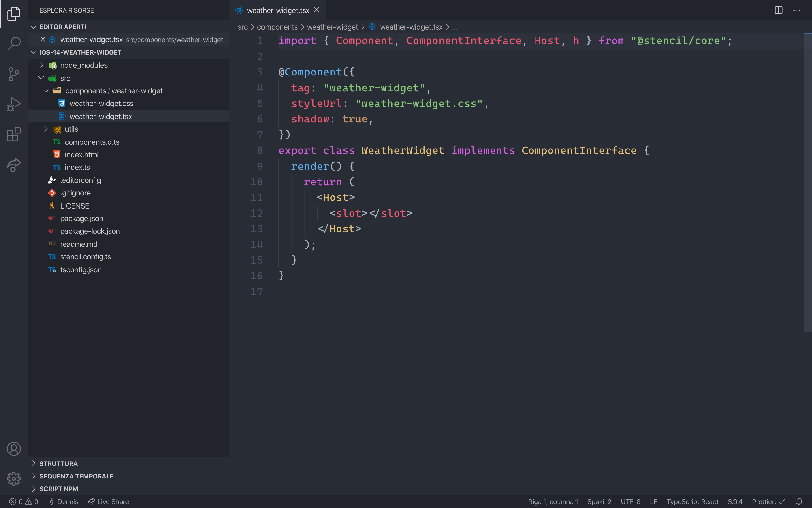Click TypeScript version 3.9.4
The height and width of the screenshot is (508, 812).
735,502
